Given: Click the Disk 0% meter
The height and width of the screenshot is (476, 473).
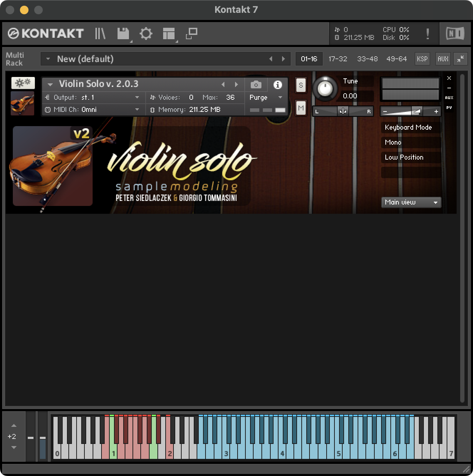Looking at the screenshot, I should point(396,37).
